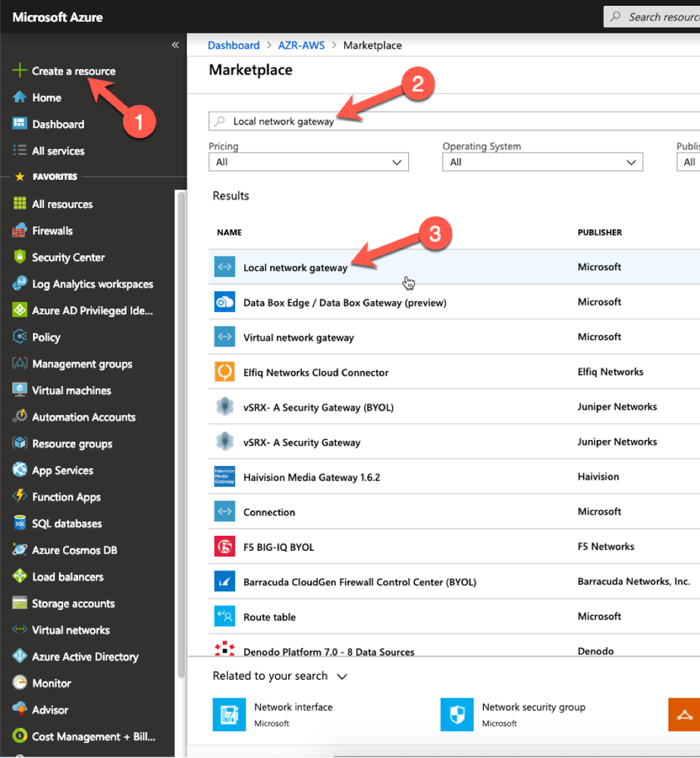Click the Azure Cosmos DB icon

[x=19, y=549]
